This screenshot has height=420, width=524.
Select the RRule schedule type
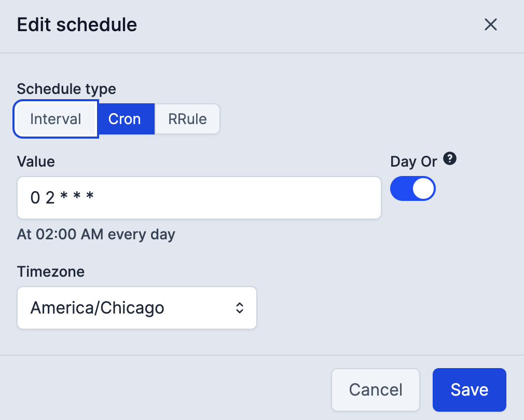click(187, 119)
